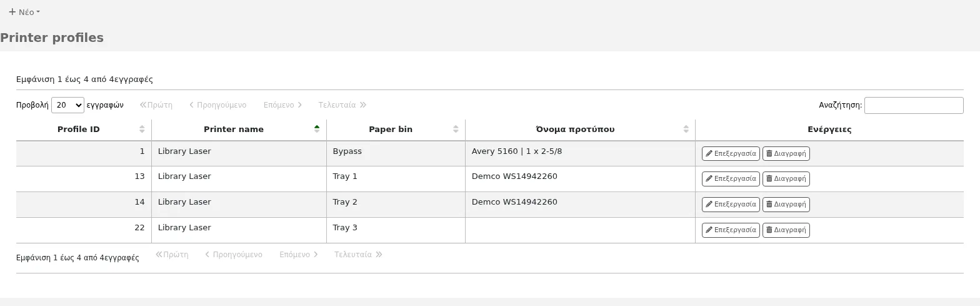Sort by Profile ID column arrows
The width and height of the screenshot is (980, 306).
tap(142, 129)
